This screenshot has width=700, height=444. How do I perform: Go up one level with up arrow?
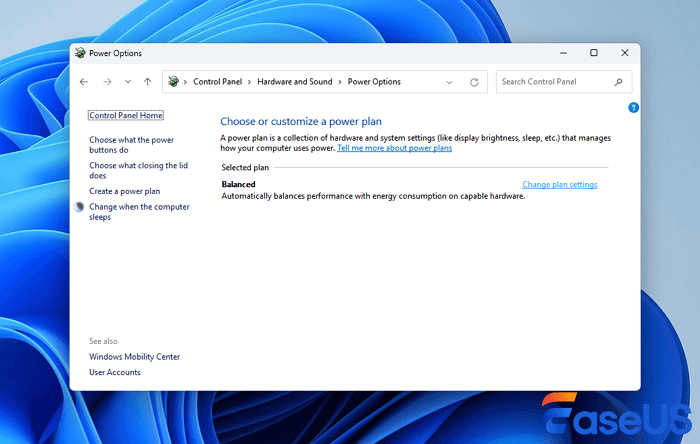(147, 82)
